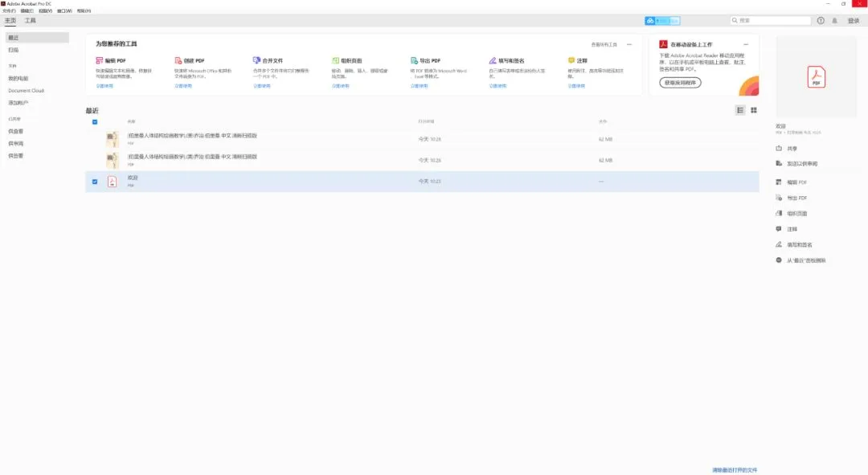Open the 视图 menu
Screen dimensions: 868x475
(45, 10)
